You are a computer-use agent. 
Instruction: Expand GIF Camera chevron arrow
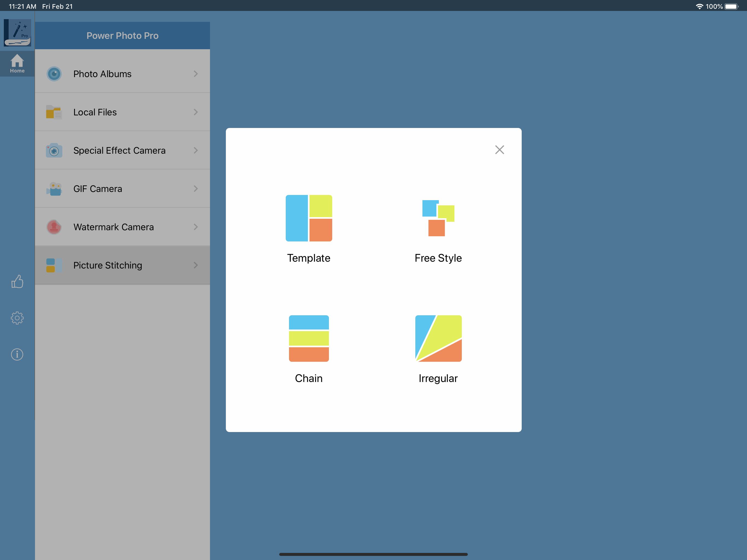(195, 188)
